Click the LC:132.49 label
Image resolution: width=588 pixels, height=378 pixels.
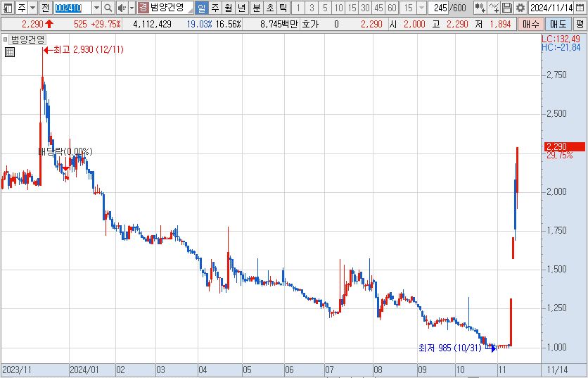[561, 39]
